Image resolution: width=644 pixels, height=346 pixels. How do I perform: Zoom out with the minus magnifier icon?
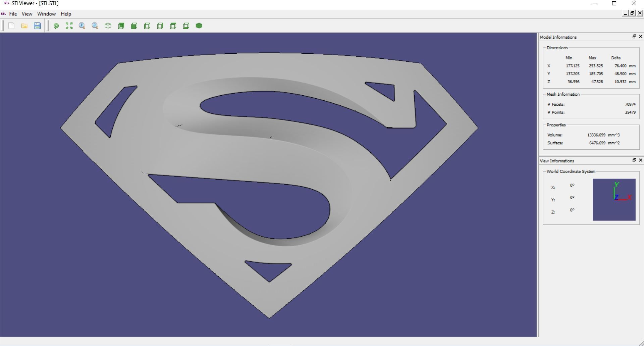[95, 26]
